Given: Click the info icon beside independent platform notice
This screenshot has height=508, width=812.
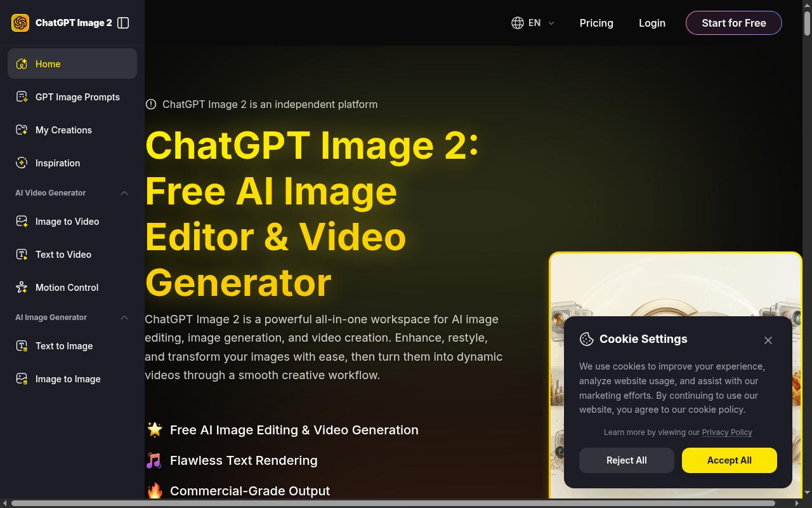Looking at the screenshot, I should (x=151, y=104).
